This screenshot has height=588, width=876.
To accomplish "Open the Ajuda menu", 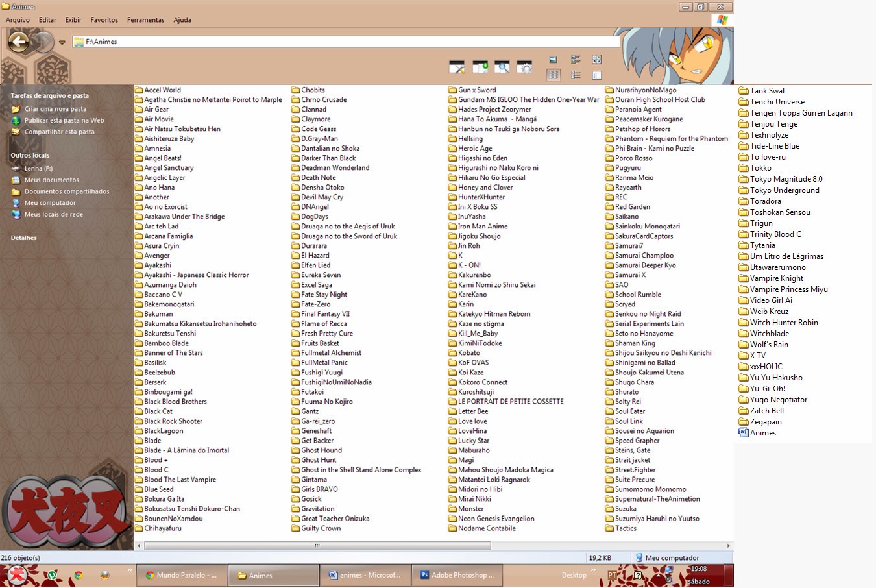I will [182, 20].
